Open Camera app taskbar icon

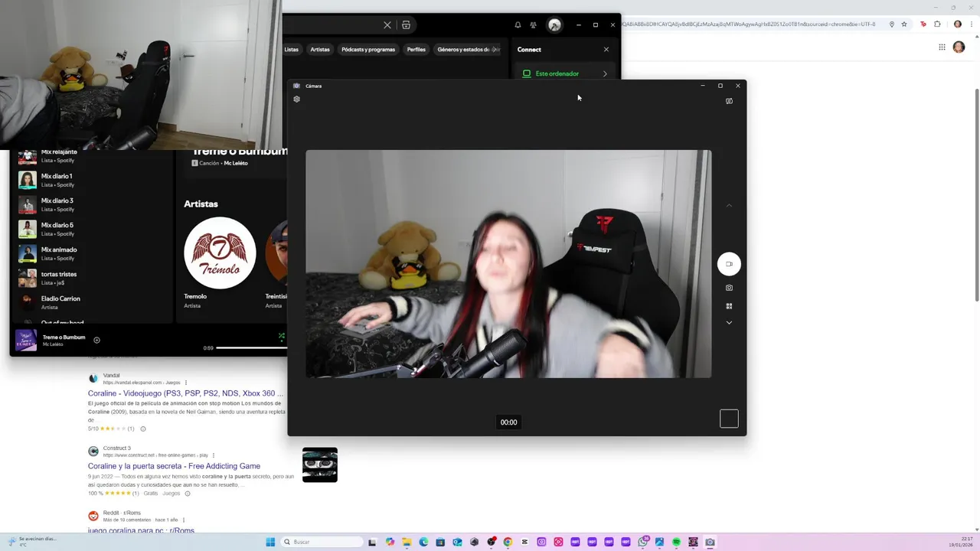pyautogui.click(x=710, y=542)
